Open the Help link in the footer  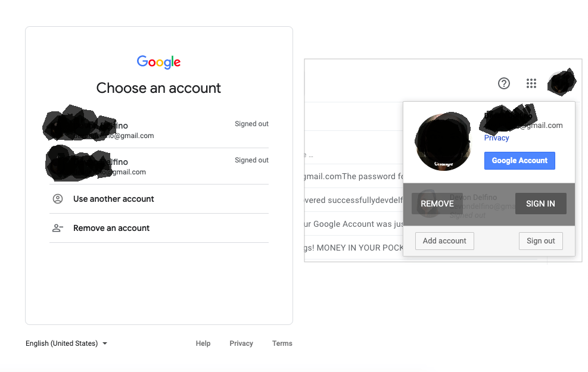coord(203,343)
